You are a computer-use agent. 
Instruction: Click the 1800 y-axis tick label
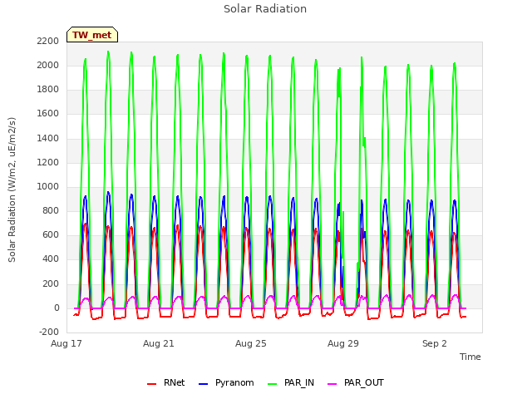click(x=48, y=89)
